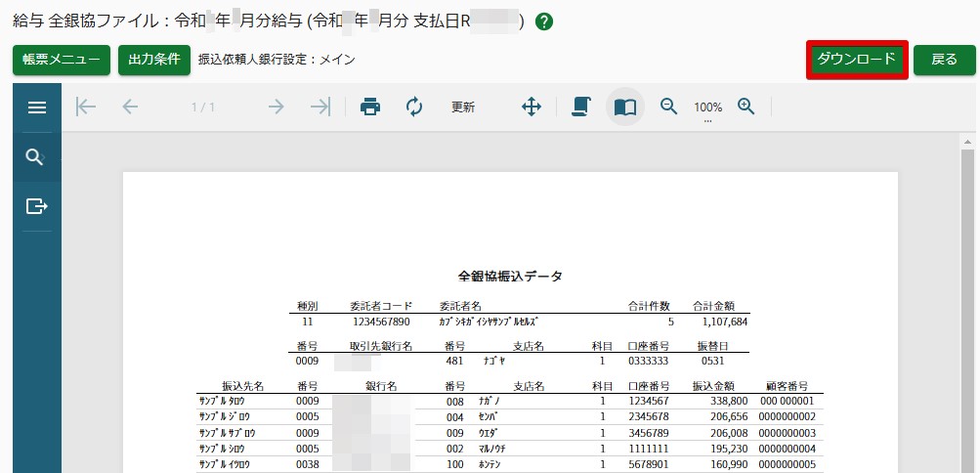Click the 顧客番号 column header
Viewport: 980px width, 473px height.
coord(787,386)
